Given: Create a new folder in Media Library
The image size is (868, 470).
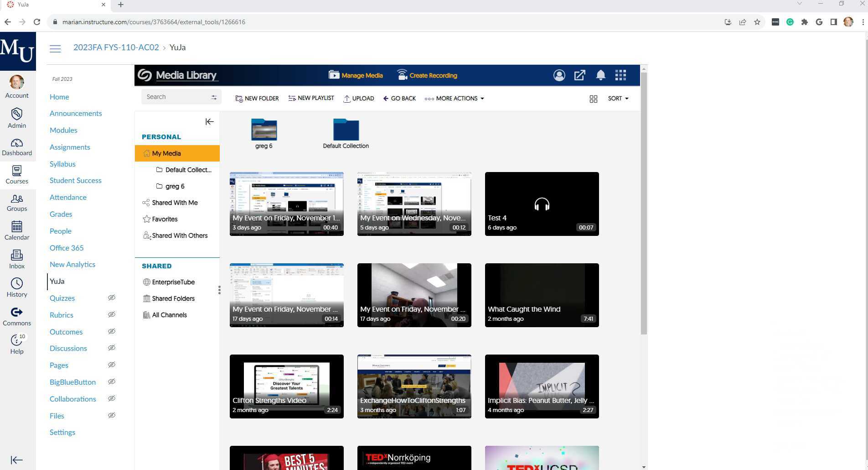Looking at the screenshot, I should click(x=257, y=98).
